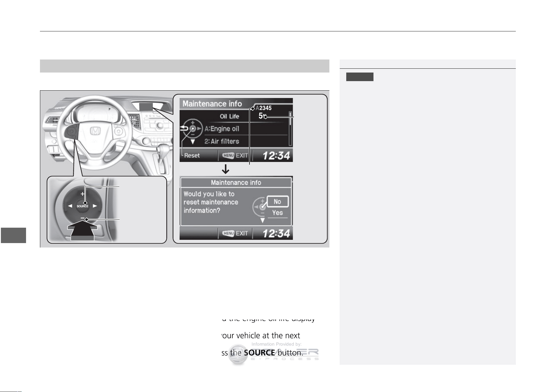Select the A:Engine oil row
The height and width of the screenshot is (392, 554).
point(246,129)
